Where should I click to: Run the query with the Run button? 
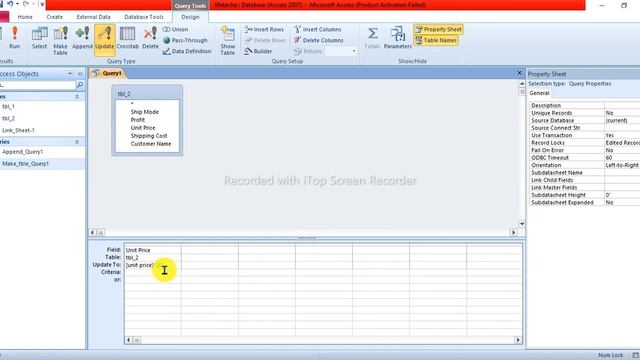coord(14,38)
